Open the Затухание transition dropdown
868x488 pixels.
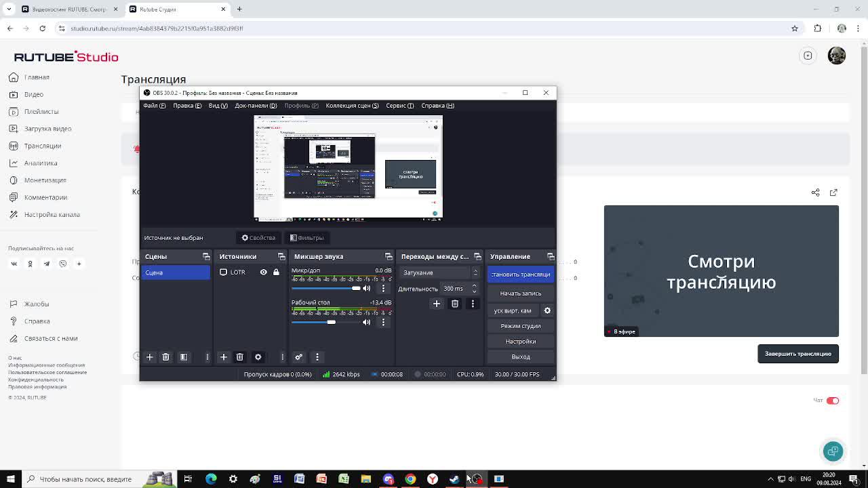coord(439,272)
